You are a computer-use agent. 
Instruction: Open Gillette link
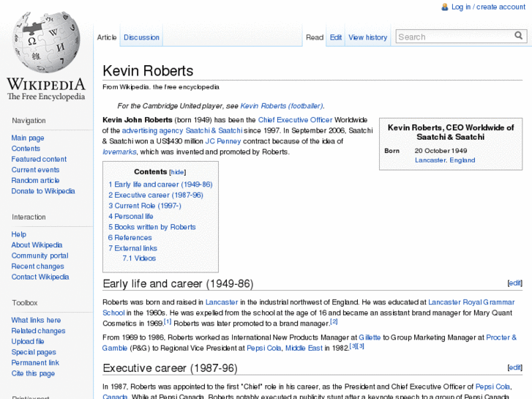pyautogui.click(x=370, y=338)
